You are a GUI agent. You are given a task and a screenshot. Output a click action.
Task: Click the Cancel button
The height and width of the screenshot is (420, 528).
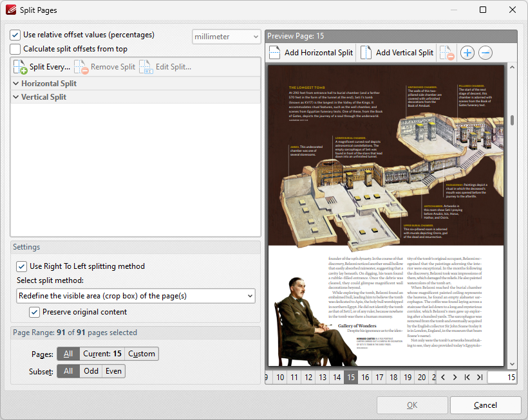[x=486, y=405]
